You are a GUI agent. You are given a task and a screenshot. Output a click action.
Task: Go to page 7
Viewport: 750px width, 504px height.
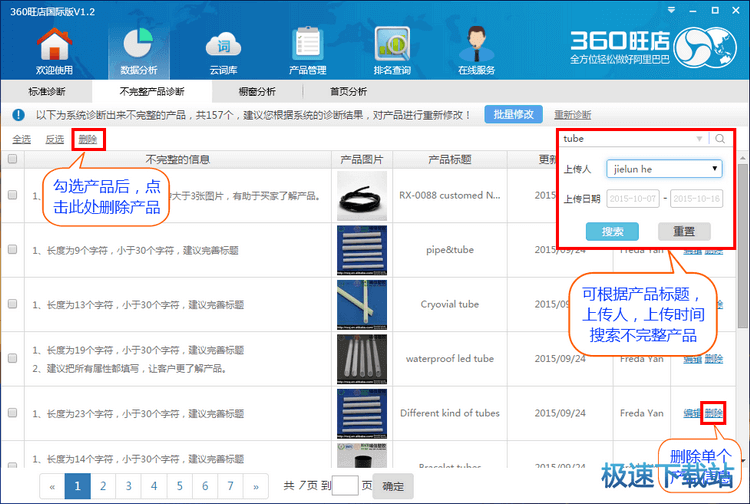[231, 486]
